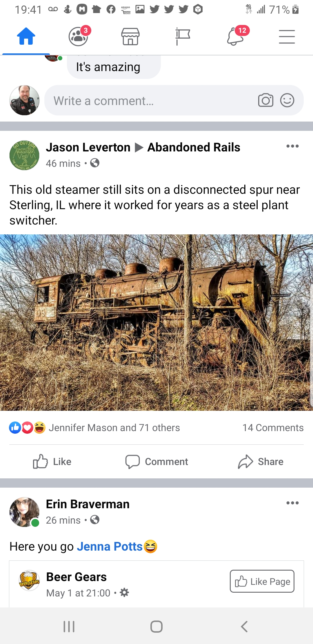313x644 pixels.
Task: Share the steamer locomotive post
Action: tap(261, 462)
